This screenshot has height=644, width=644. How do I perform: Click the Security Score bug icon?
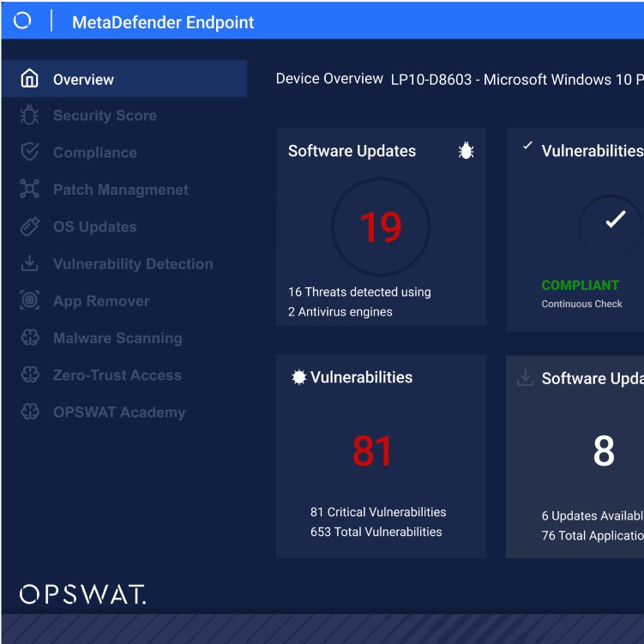[x=29, y=115]
